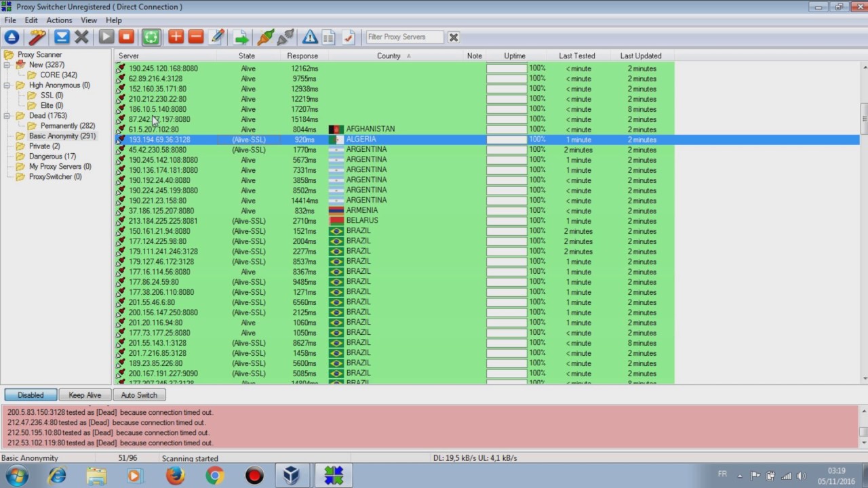Sort by the Last Updated column header
Viewport: 868px width, 488px height.
tap(641, 56)
